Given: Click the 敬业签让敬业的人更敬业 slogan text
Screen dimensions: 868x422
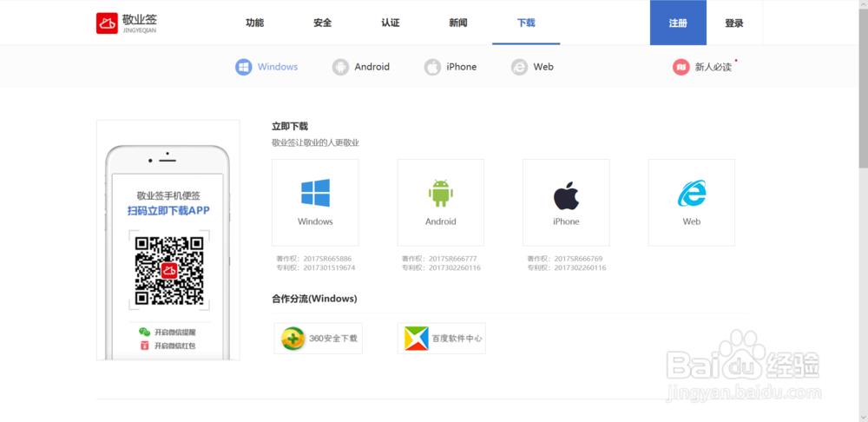Looking at the screenshot, I should tap(316, 143).
